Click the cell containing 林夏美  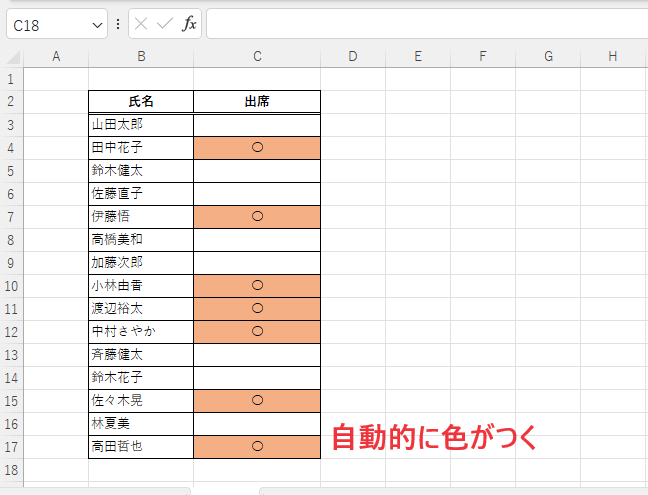tap(141, 424)
